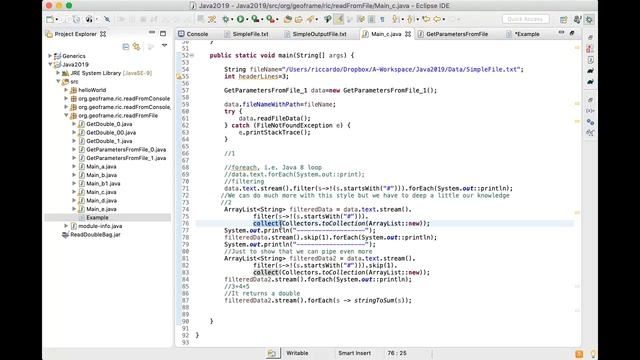640x360 pixels.
Task: Open the dropdown arrow beside the New icon
Action: click(x=57, y=19)
